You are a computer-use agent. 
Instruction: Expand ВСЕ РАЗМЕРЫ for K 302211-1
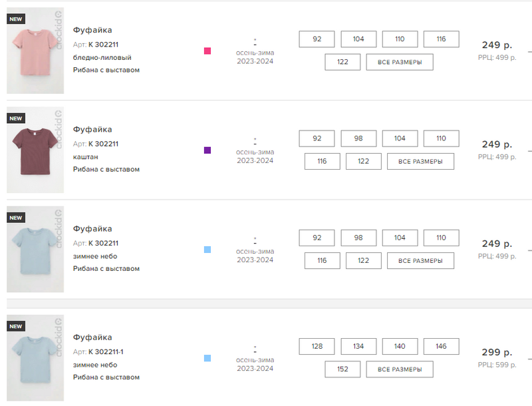[x=400, y=369]
